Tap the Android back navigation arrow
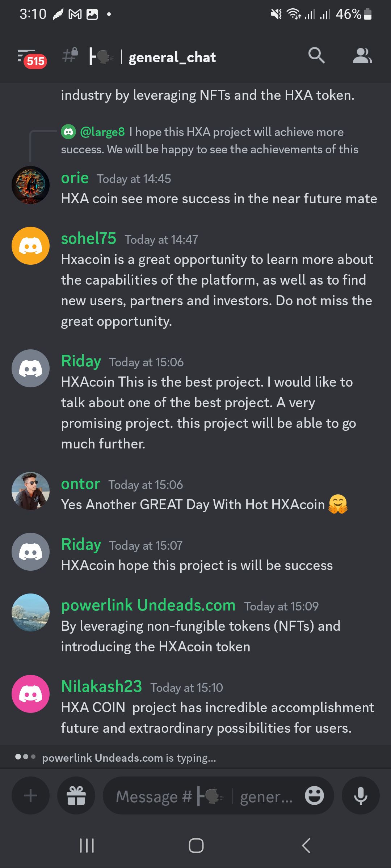 click(306, 846)
